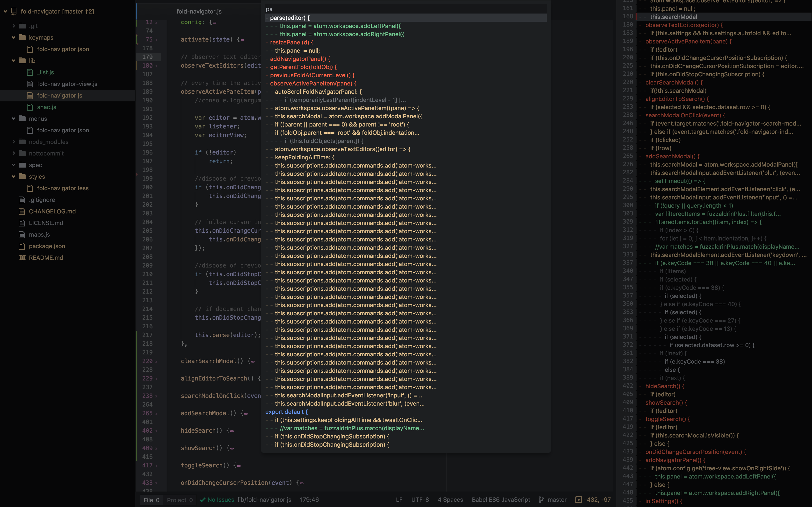
Task: Open Babel ES6 JavaScript grammar selector
Action: click(501, 500)
